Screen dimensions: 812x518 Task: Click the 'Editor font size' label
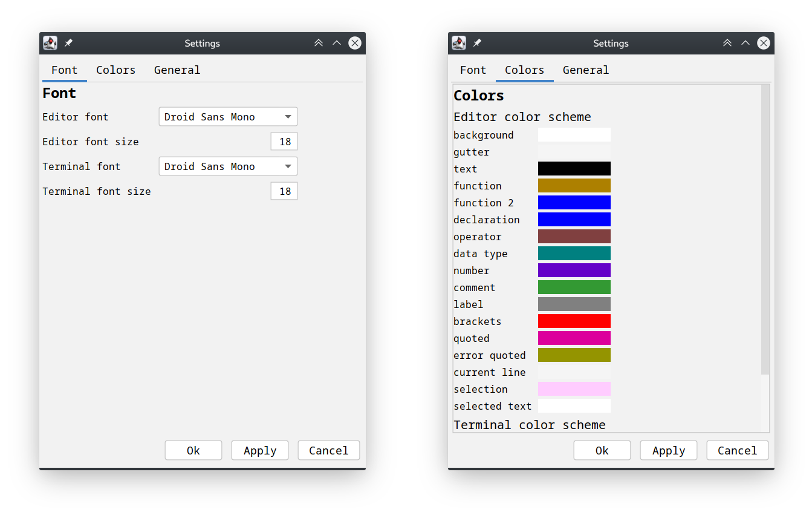(91, 142)
